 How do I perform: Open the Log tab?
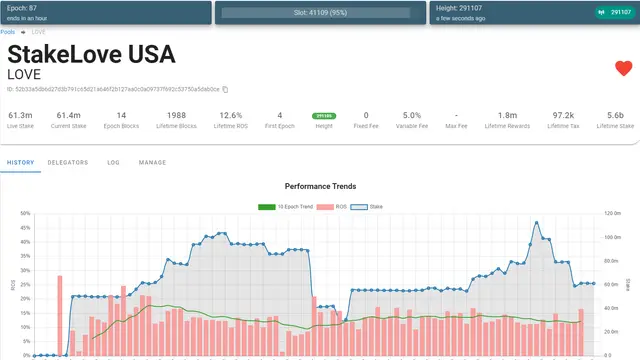[113, 162]
